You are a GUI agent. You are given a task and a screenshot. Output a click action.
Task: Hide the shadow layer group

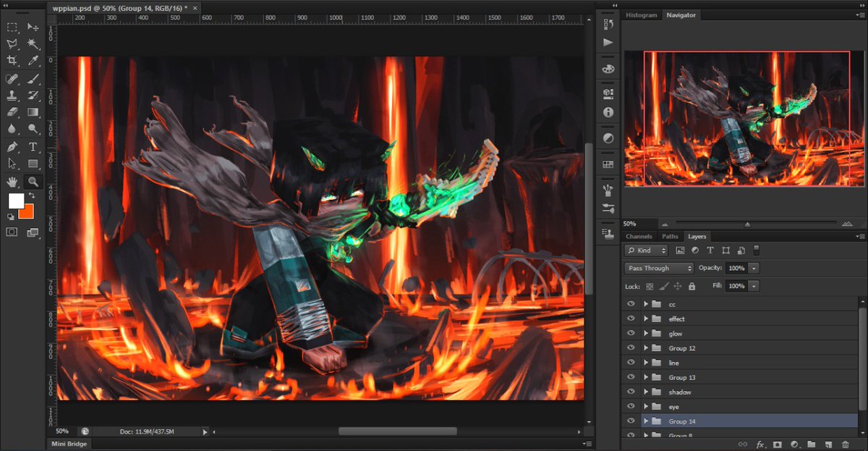[x=631, y=392]
